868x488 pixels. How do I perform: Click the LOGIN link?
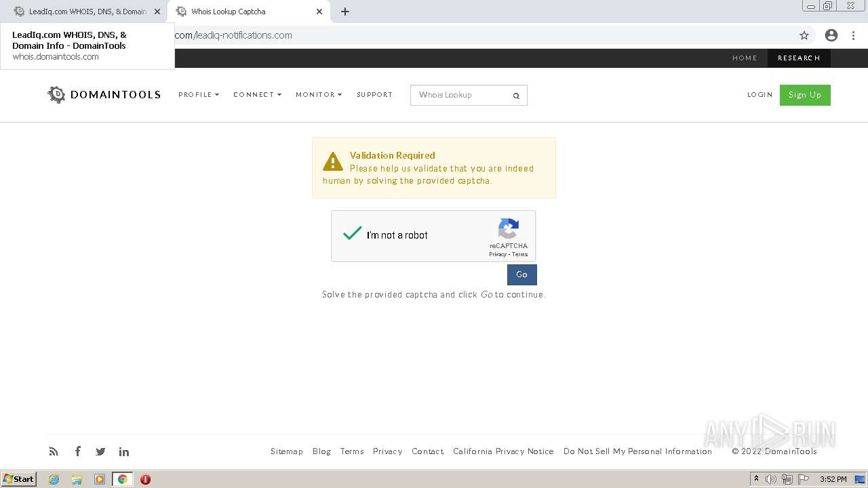point(760,95)
